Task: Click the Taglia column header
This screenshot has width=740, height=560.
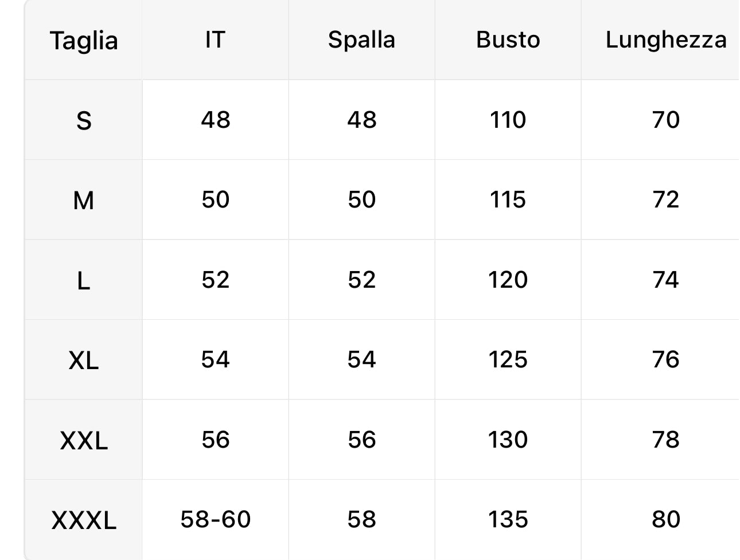Action: pos(84,41)
